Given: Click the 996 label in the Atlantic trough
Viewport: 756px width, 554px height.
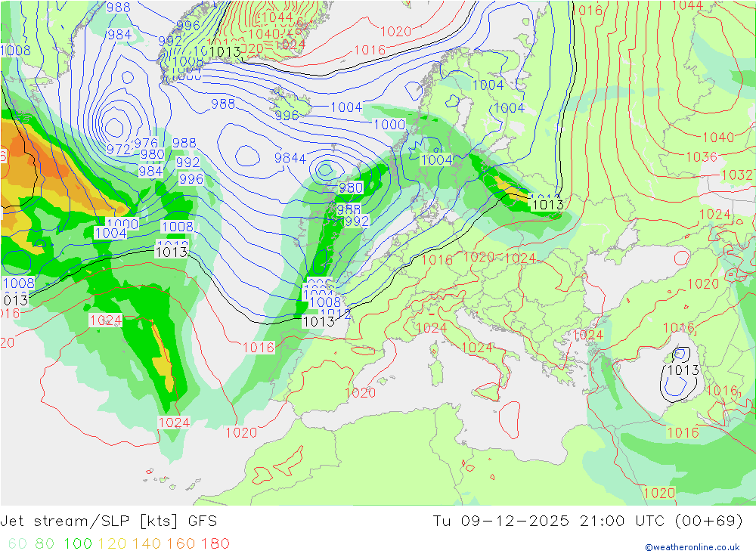Looking at the screenshot, I should [191, 179].
